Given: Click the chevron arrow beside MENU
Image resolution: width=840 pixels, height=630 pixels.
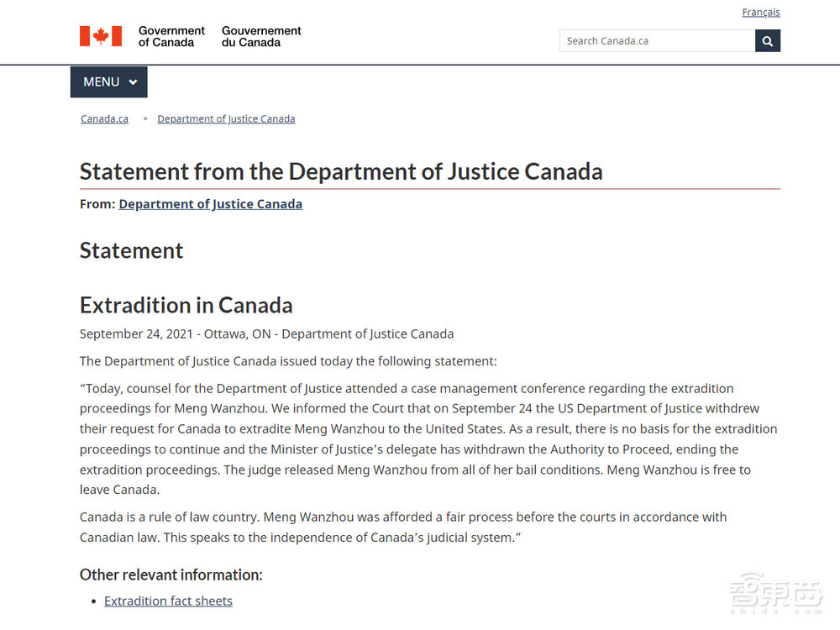Looking at the screenshot, I should [133, 82].
